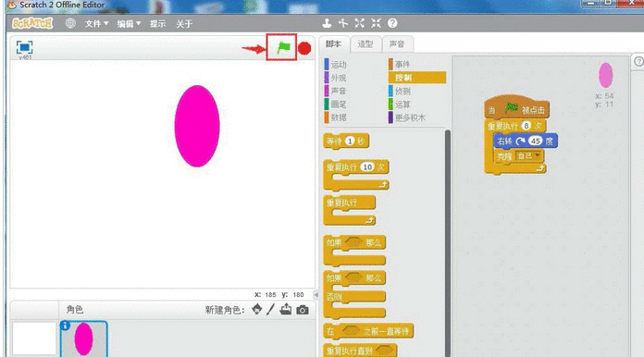Switch to the 脚本 tab

333,43
